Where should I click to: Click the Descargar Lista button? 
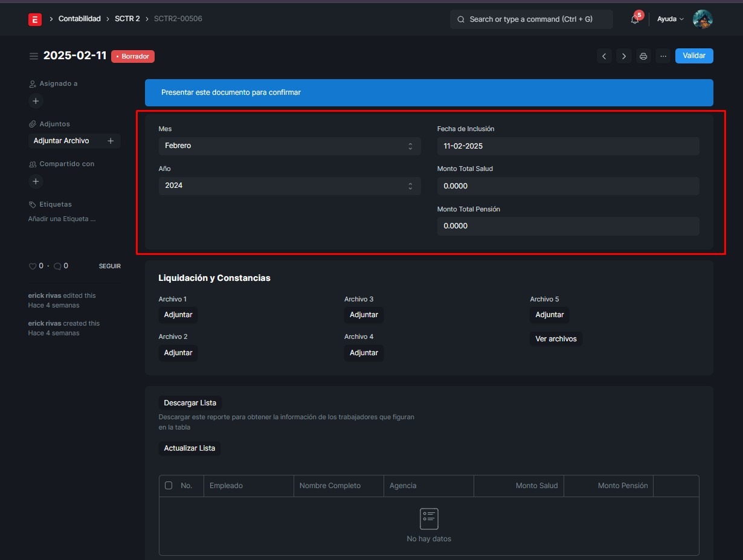pos(190,403)
